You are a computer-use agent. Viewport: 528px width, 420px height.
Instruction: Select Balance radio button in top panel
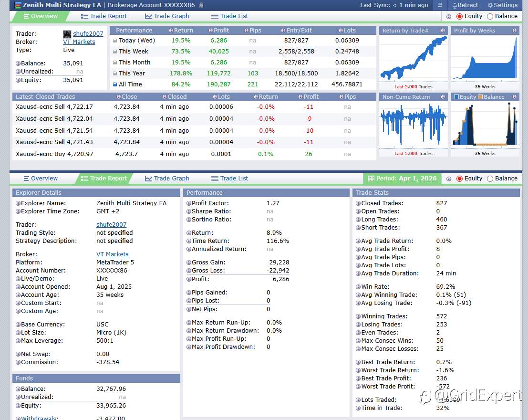pyautogui.click(x=490, y=16)
